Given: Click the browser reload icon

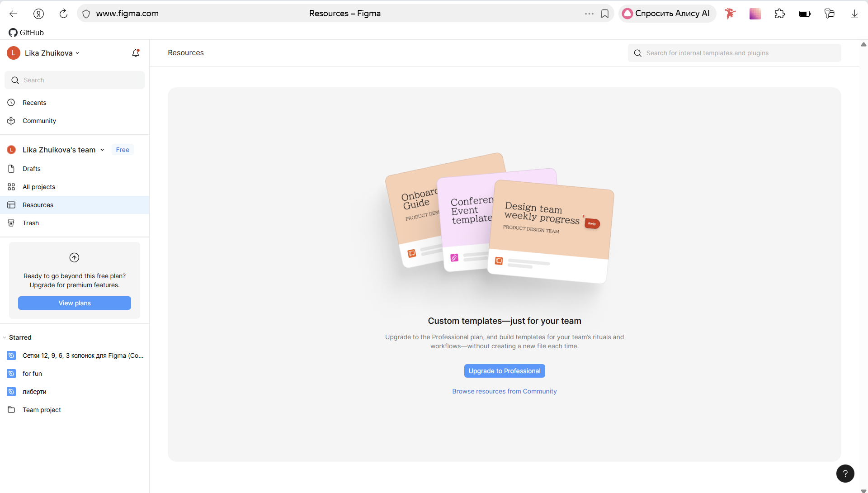Looking at the screenshot, I should (x=63, y=14).
